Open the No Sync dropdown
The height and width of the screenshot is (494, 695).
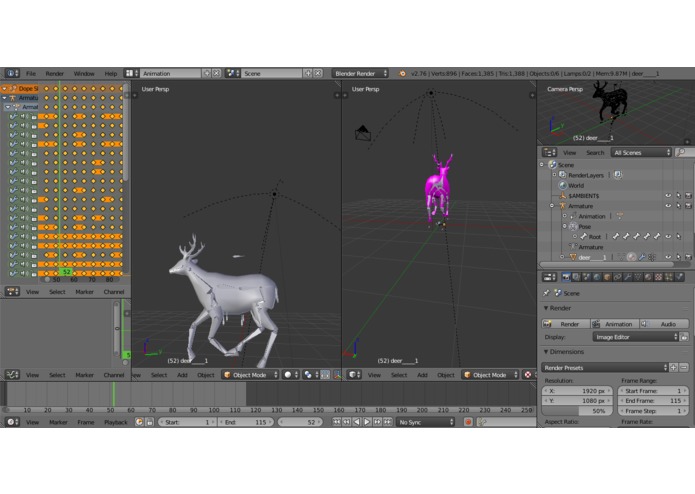pos(426,422)
